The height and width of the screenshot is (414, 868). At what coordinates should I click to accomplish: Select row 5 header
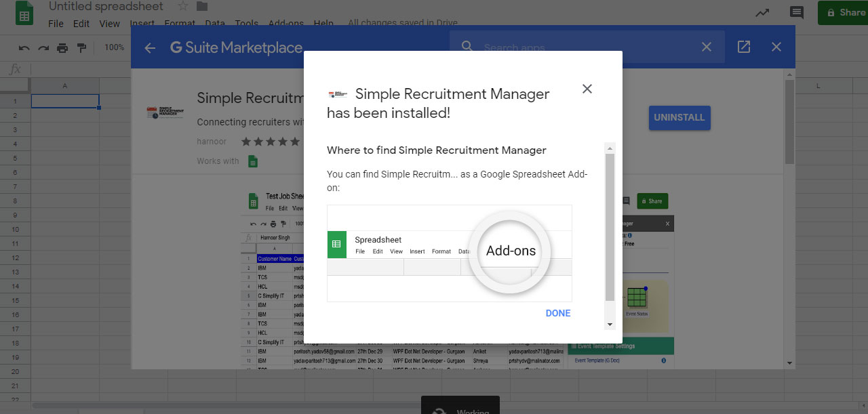15,158
